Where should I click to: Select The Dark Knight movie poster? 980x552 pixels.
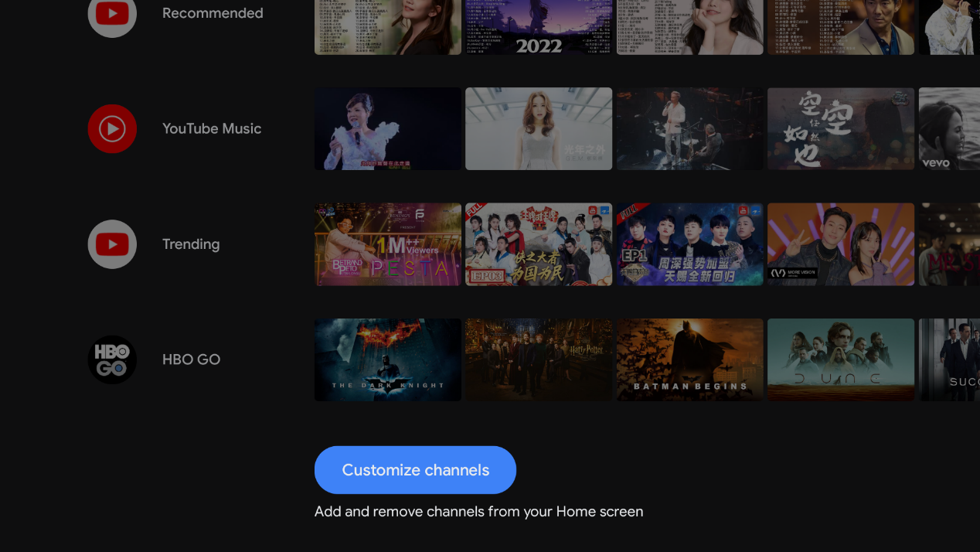[388, 359]
